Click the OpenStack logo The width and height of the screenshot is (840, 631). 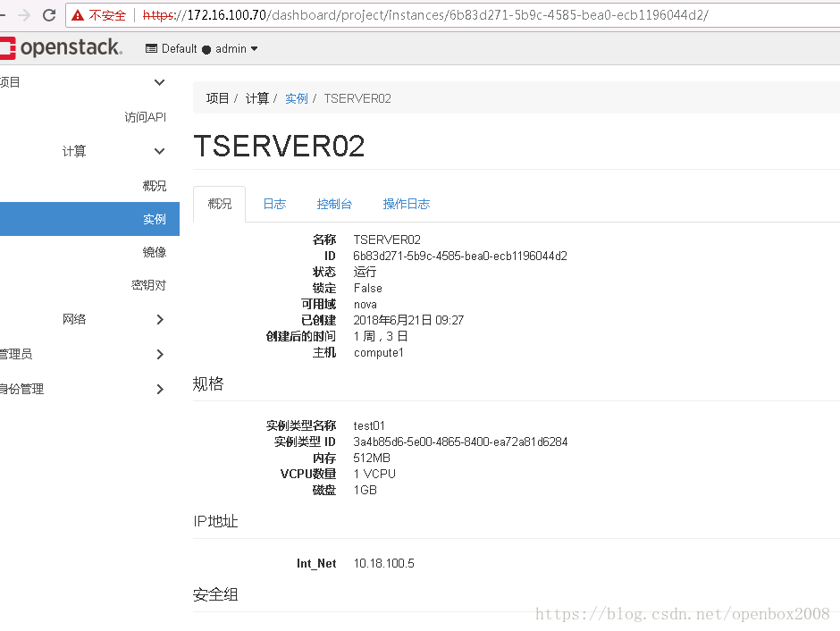[61, 48]
